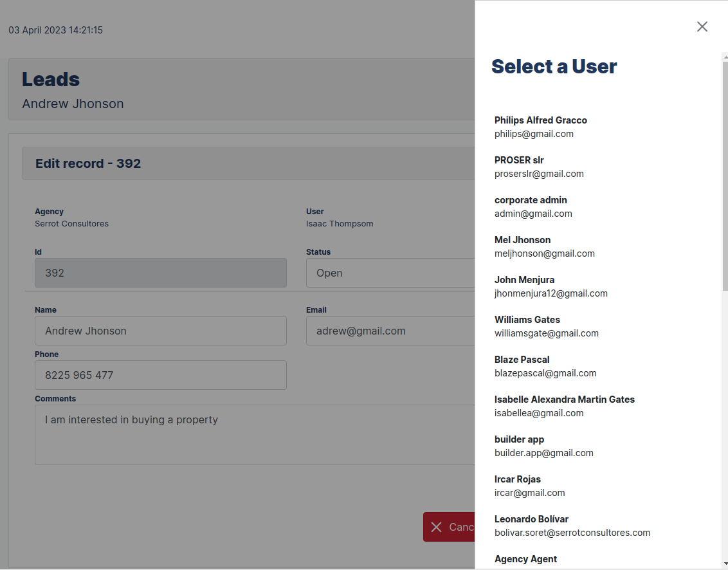Pick the corporate admin user

click(x=533, y=207)
